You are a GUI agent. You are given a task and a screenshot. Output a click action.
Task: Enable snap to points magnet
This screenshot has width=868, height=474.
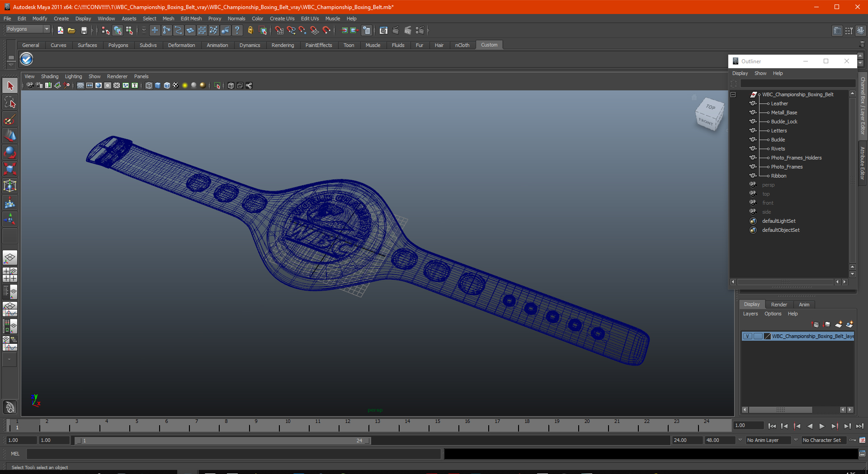[302, 30]
